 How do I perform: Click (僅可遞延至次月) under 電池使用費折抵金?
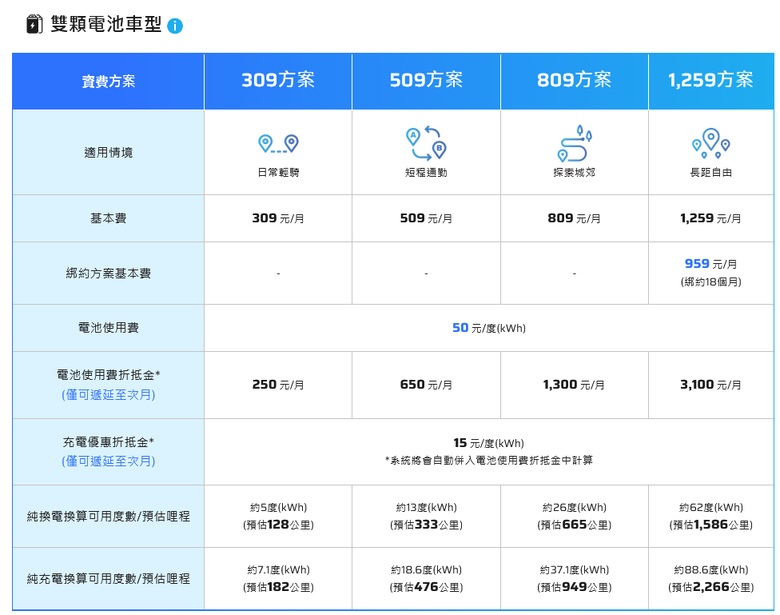click(108, 395)
